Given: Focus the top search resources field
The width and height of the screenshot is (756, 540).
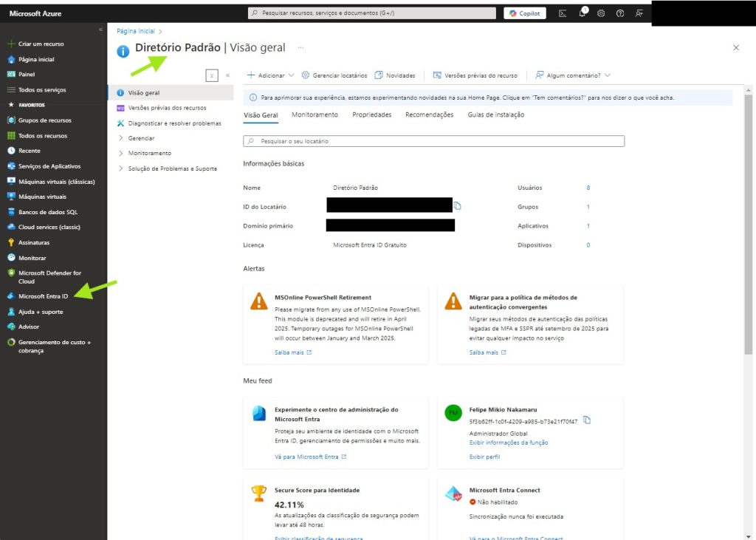Looking at the screenshot, I should [372, 13].
